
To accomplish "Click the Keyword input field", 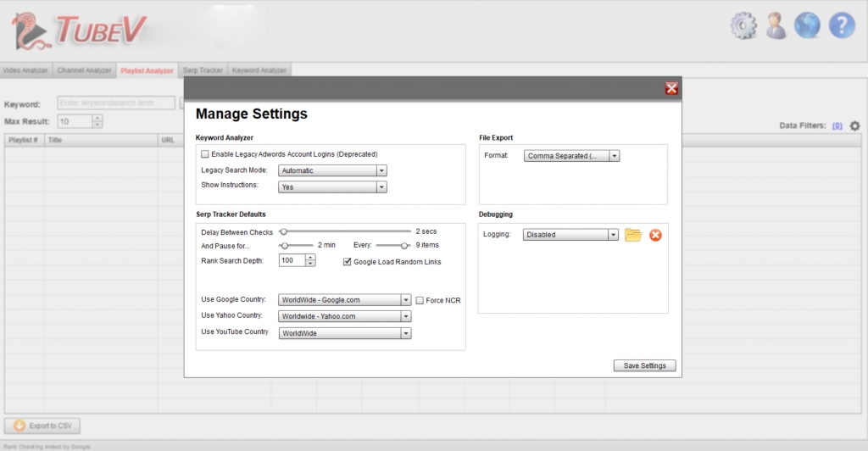I will point(116,103).
